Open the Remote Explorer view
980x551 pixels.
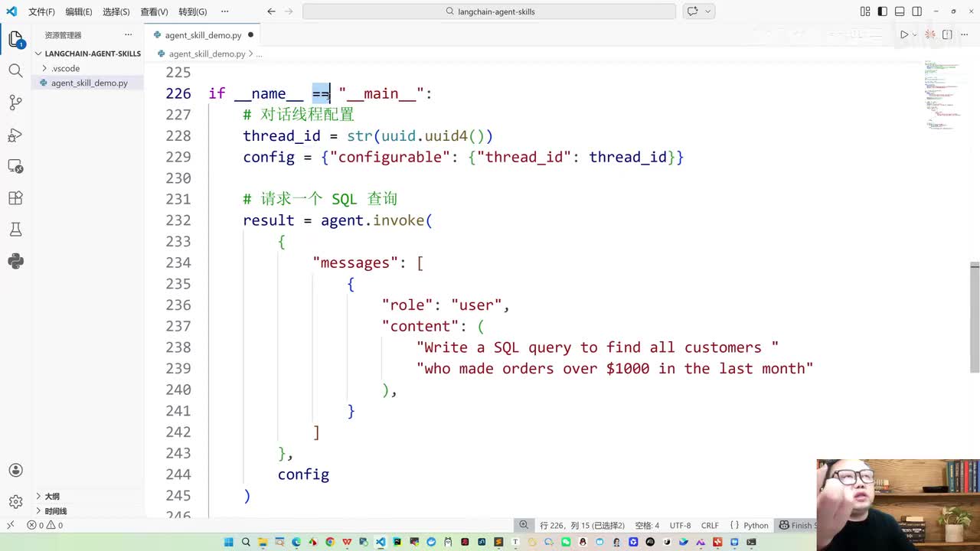15,166
